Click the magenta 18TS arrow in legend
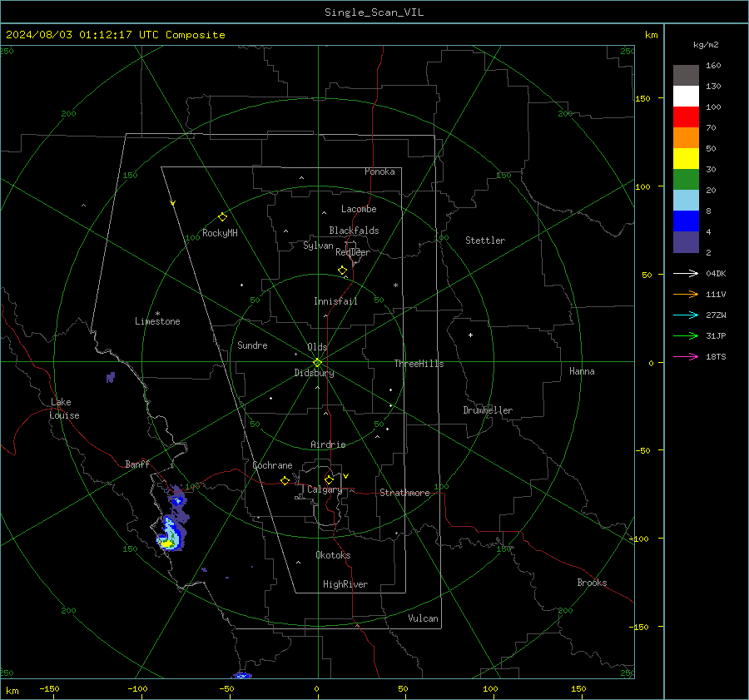Image resolution: width=749 pixels, height=700 pixels. [686, 356]
